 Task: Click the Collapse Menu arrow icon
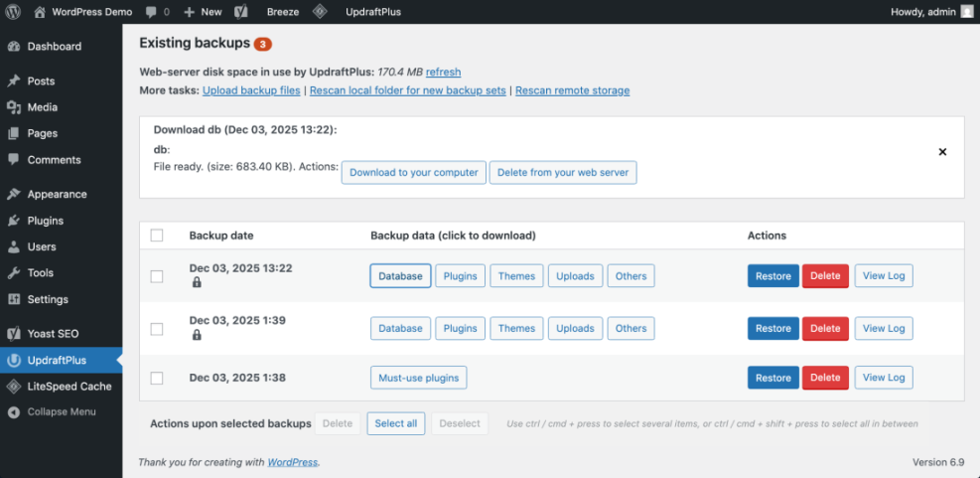14,412
